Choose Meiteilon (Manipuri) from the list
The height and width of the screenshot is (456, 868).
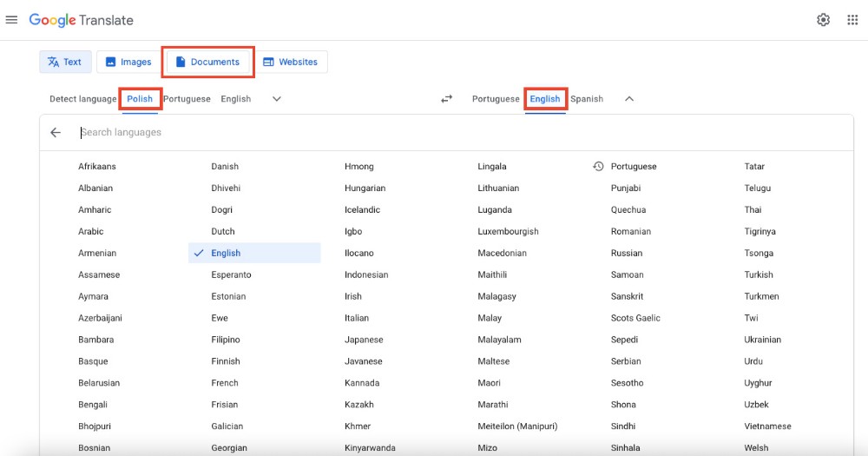(x=517, y=426)
